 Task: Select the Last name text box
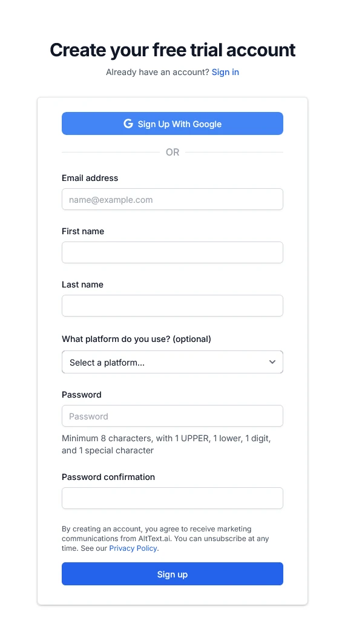pyautogui.click(x=173, y=306)
